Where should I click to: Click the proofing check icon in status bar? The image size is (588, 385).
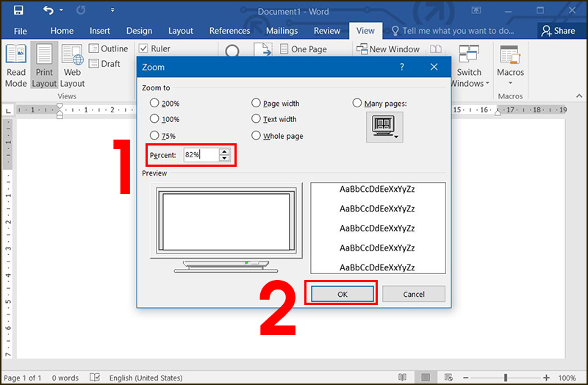pyautogui.click(x=95, y=377)
